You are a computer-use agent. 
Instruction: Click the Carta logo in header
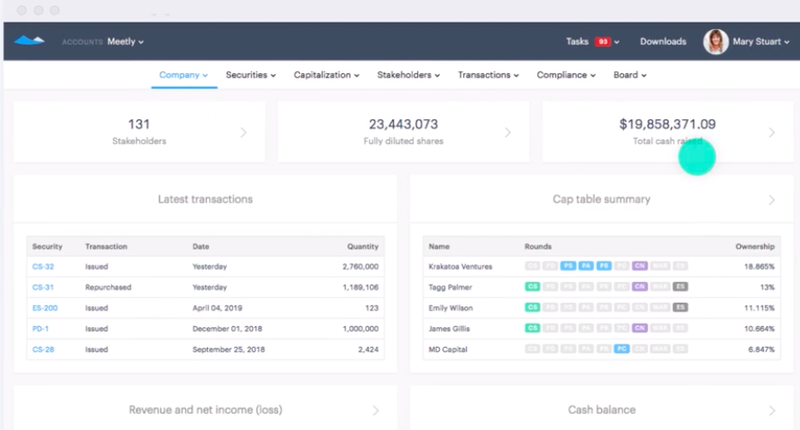point(29,41)
